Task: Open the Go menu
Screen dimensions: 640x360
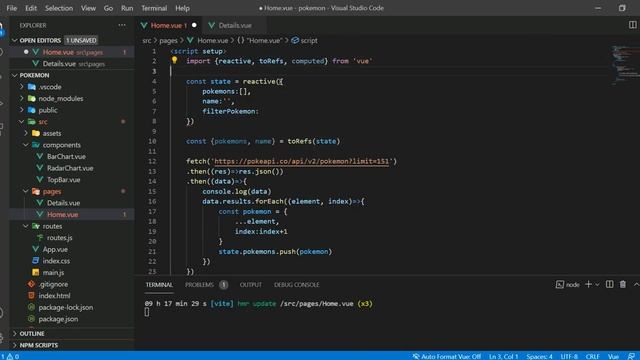Action: click(x=108, y=8)
